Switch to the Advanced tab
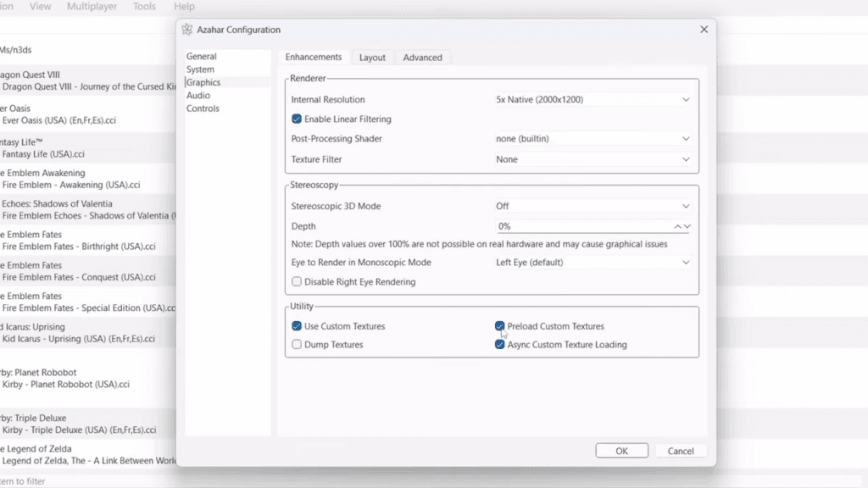The width and height of the screenshot is (868, 488). [422, 58]
